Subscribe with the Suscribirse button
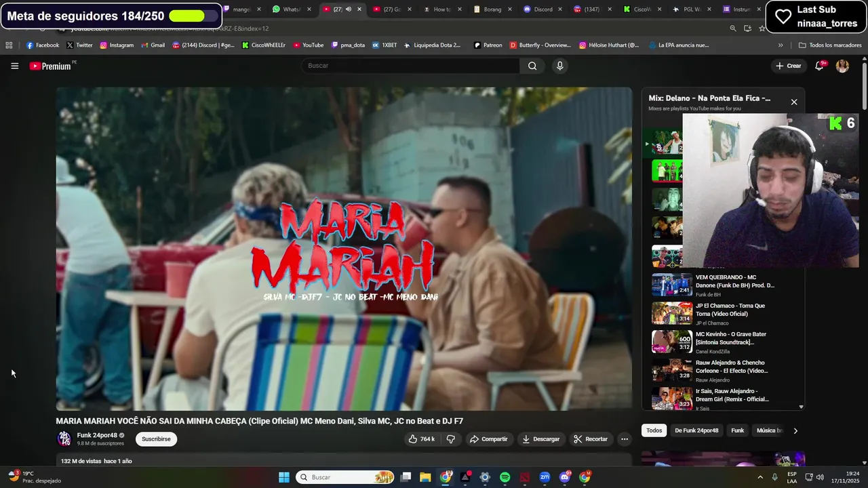The image size is (868, 488). (156, 439)
